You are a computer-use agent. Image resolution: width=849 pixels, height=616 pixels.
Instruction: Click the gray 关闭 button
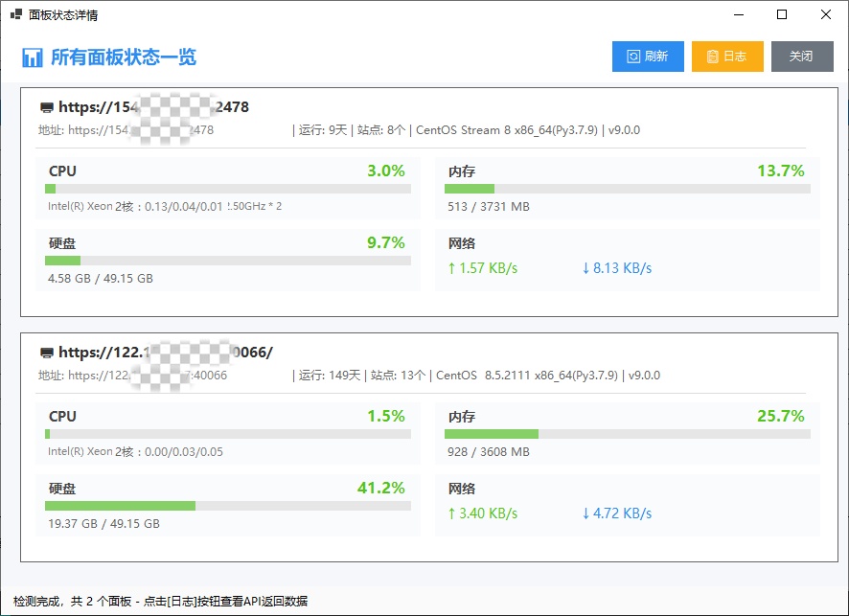pos(803,57)
